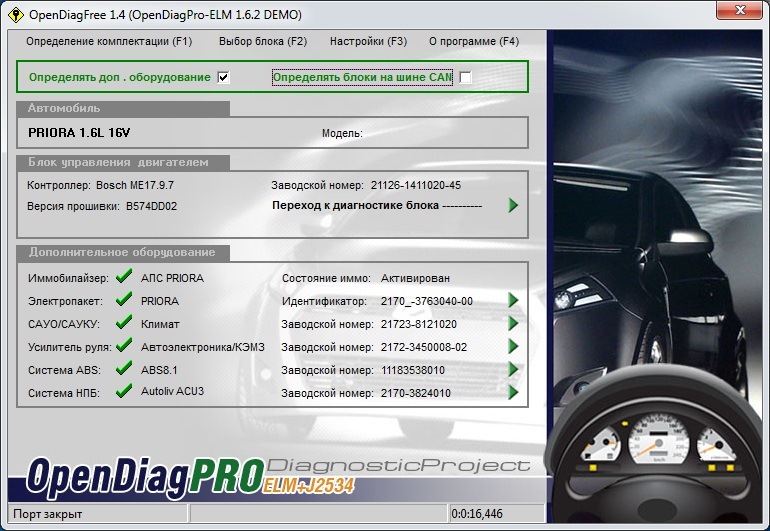Click green arrow for Система ABS
Image resolution: width=770 pixels, height=531 pixels.
pos(513,369)
